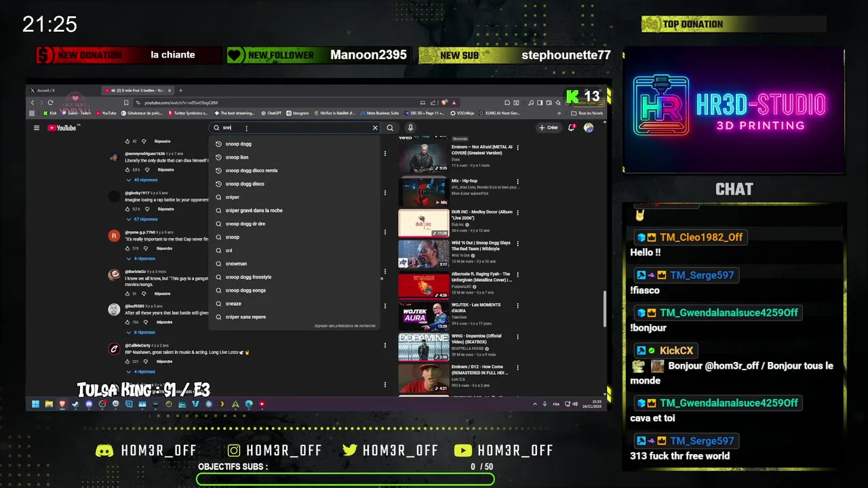The image size is (868, 488).
Task: Expand the '40 réponses' replies thread
Action: coord(142,180)
